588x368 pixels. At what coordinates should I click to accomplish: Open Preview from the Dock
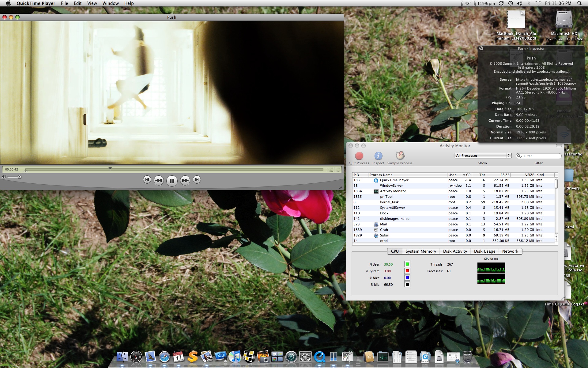point(207,357)
